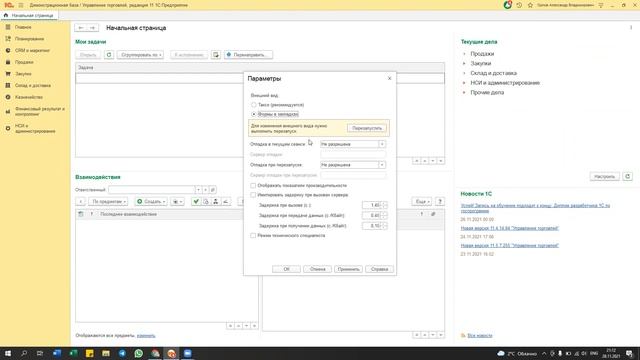Close the Параметры dialog with X
The width and height of the screenshot is (640, 360).
coord(389,78)
